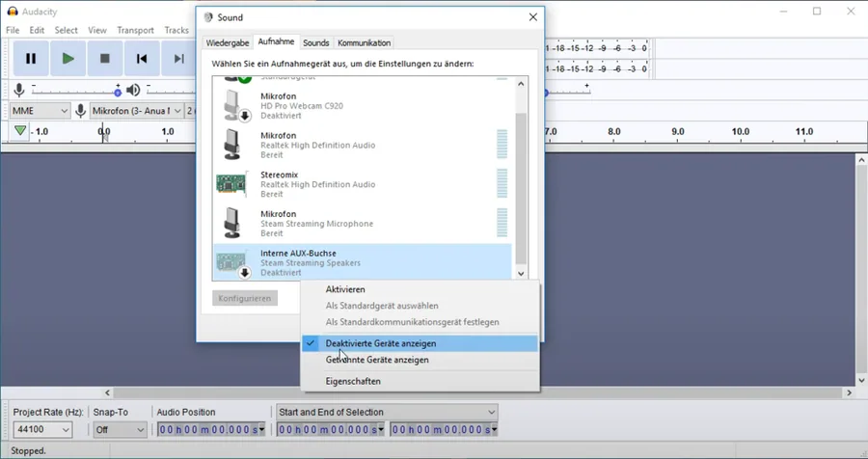
Task: Toggle Deaktivierte Geräte anzeigen option
Action: (420, 343)
